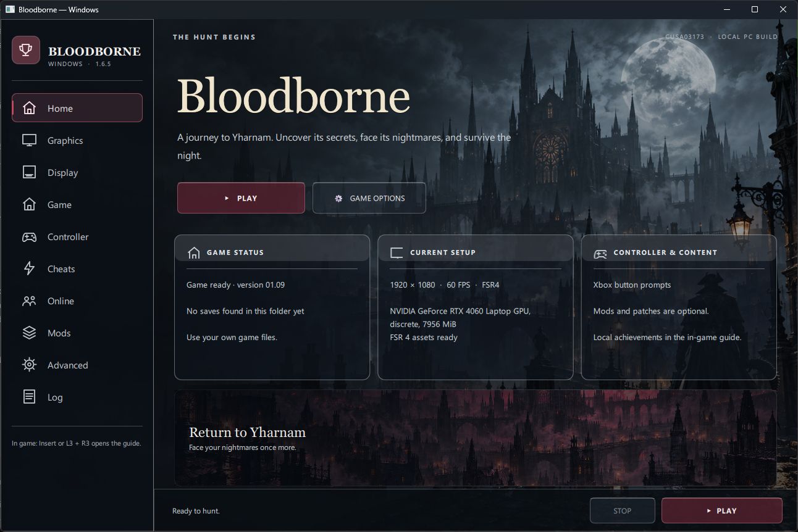The width and height of the screenshot is (798, 532).
Task: Open the Controller section
Action: coord(77,236)
